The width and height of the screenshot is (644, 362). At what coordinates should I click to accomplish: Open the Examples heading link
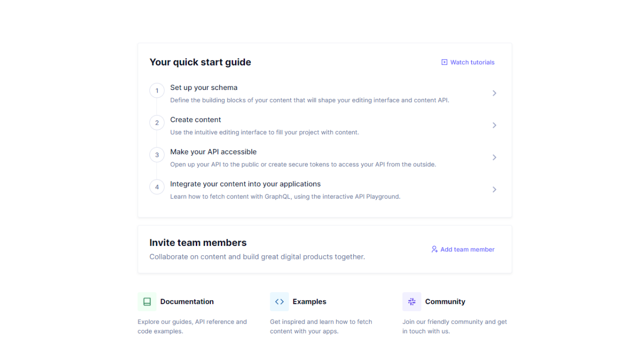coord(309,302)
